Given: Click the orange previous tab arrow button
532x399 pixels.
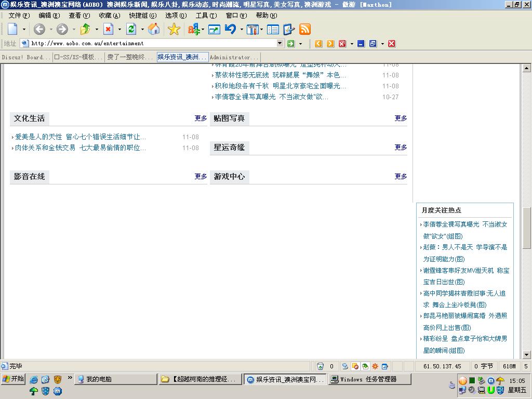Looking at the screenshot, I should coord(318,44).
